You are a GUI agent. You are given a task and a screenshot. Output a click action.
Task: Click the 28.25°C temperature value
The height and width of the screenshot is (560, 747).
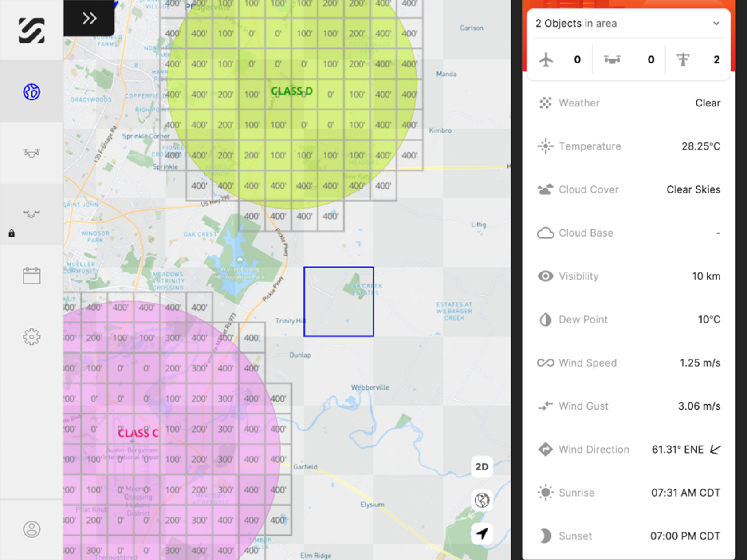tap(701, 146)
